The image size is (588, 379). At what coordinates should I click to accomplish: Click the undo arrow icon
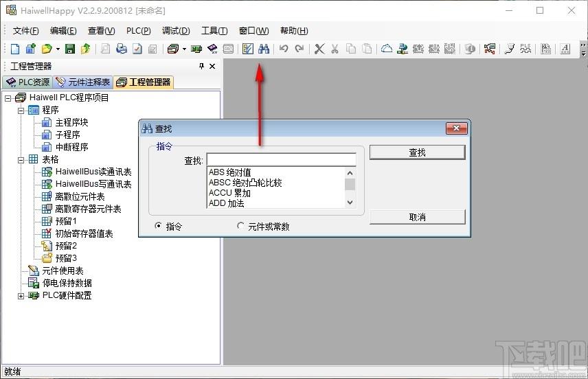284,49
